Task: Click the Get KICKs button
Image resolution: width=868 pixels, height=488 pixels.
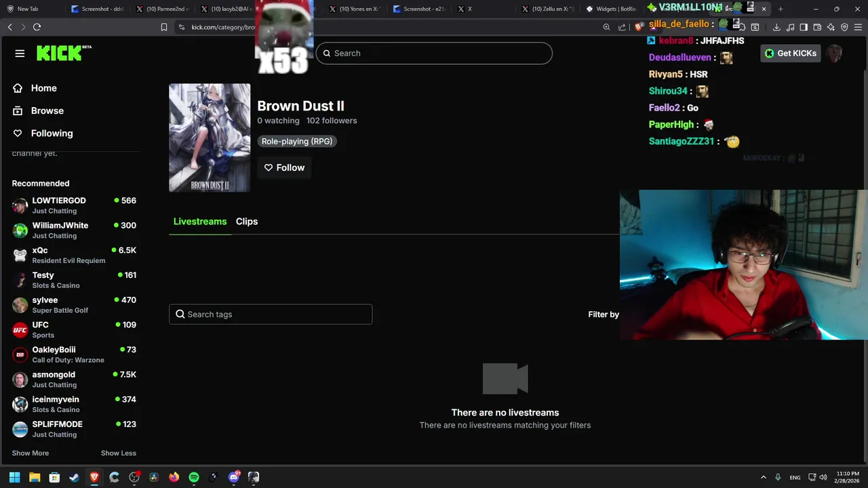Action: pyautogui.click(x=791, y=54)
